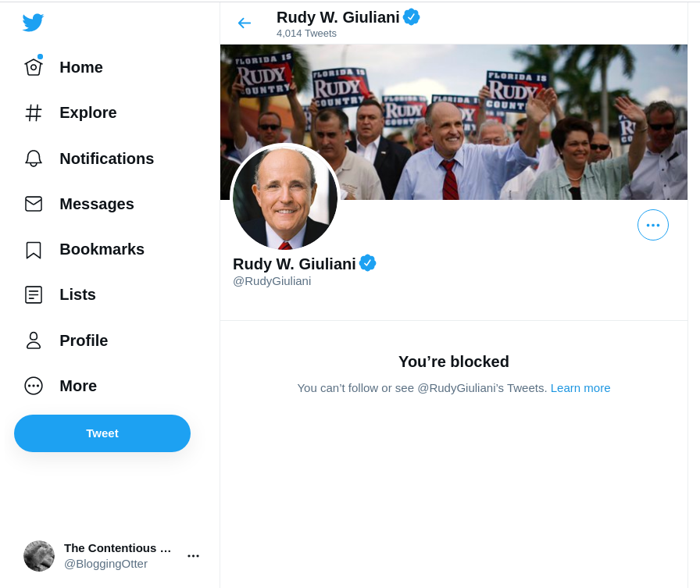
Task: Open Rudy W. Giuliani's round profile photo
Action: pyautogui.click(x=285, y=198)
